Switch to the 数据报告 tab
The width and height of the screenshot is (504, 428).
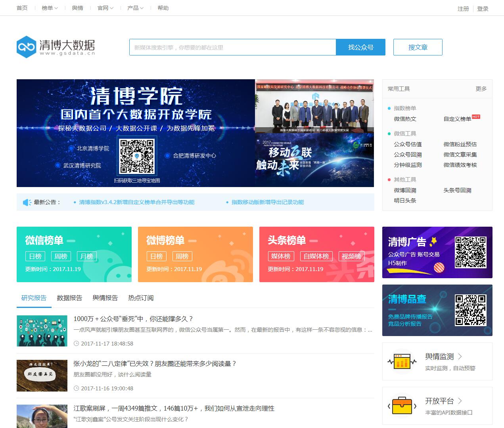69,298
